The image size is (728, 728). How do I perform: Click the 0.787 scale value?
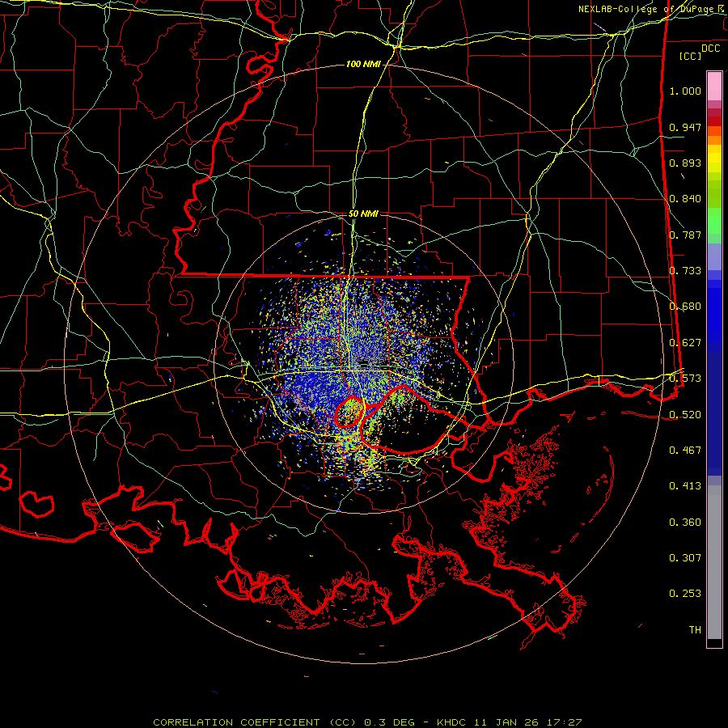685,235
